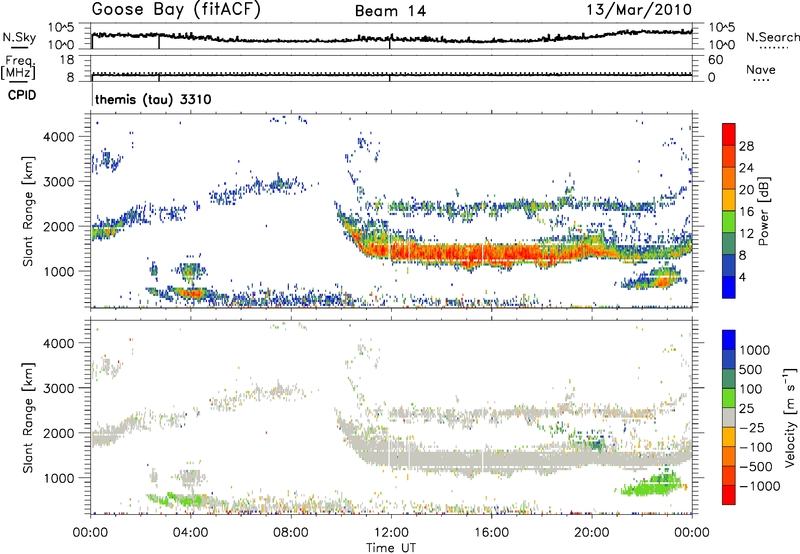Click the "-500" label on Velocity color bar
This screenshot has width=800, height=554.
tap(756, 467)
